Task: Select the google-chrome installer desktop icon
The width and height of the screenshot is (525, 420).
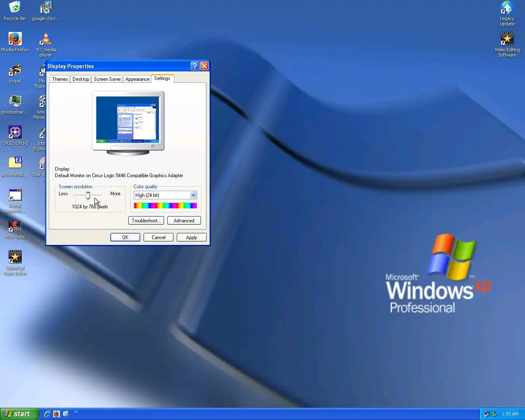Action: (x=46, y=11)
